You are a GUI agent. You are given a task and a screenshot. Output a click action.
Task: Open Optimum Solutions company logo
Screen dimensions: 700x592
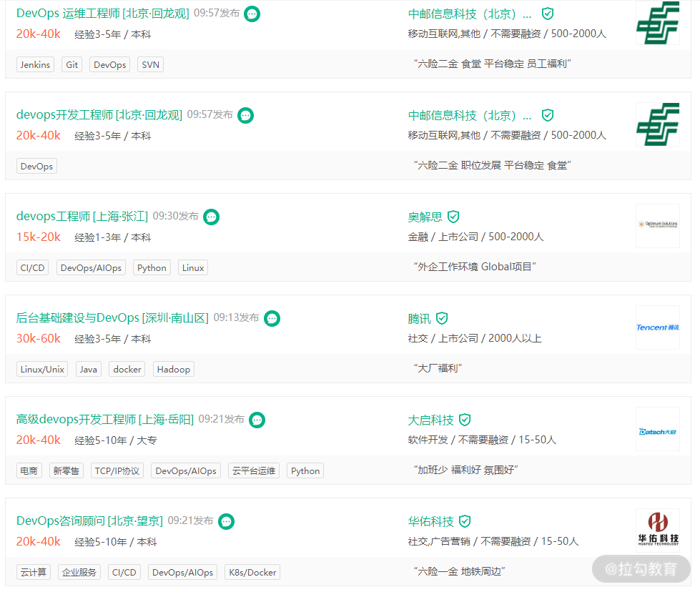[658, 225]
